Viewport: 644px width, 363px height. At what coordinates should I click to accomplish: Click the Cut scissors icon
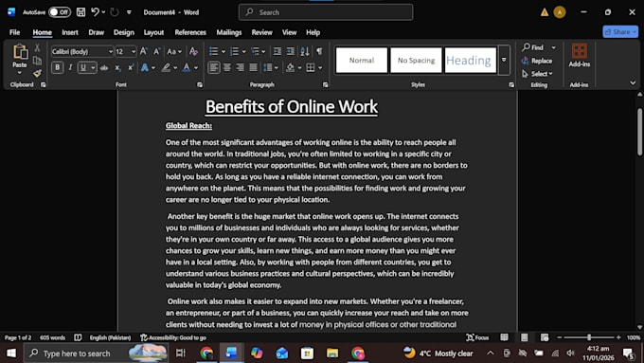tap(37, 47)
